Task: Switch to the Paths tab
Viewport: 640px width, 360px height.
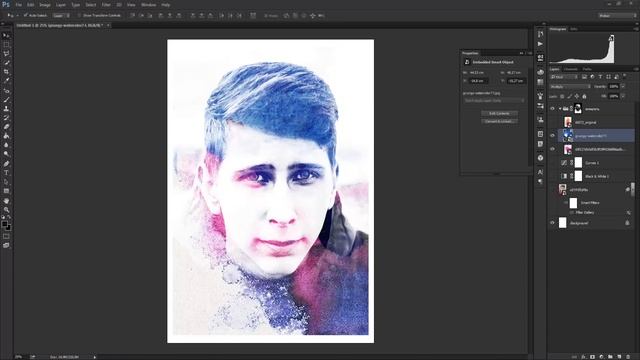Action: pyautogui.click(x=587, y=69)
